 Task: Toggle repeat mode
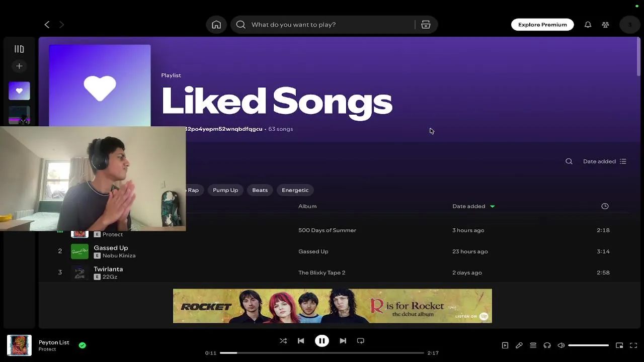coord(361,341)
